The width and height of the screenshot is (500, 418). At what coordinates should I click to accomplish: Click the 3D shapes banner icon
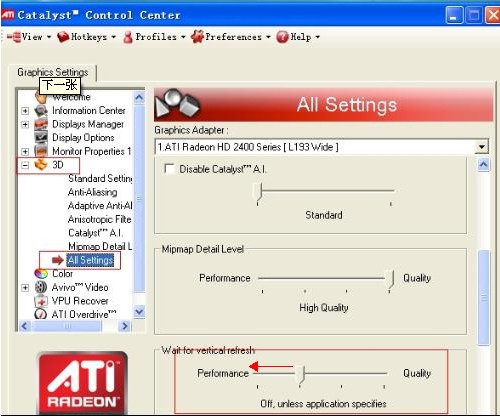tap(178, 103)
